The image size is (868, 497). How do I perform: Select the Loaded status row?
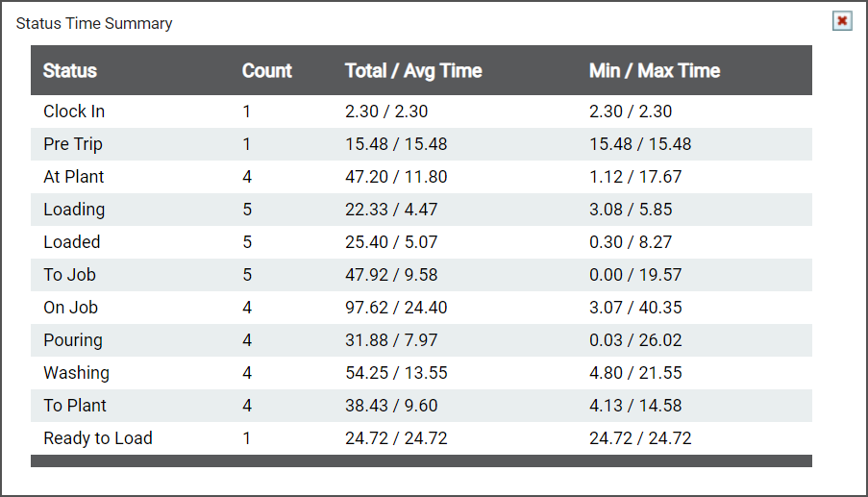coord(421,242)
